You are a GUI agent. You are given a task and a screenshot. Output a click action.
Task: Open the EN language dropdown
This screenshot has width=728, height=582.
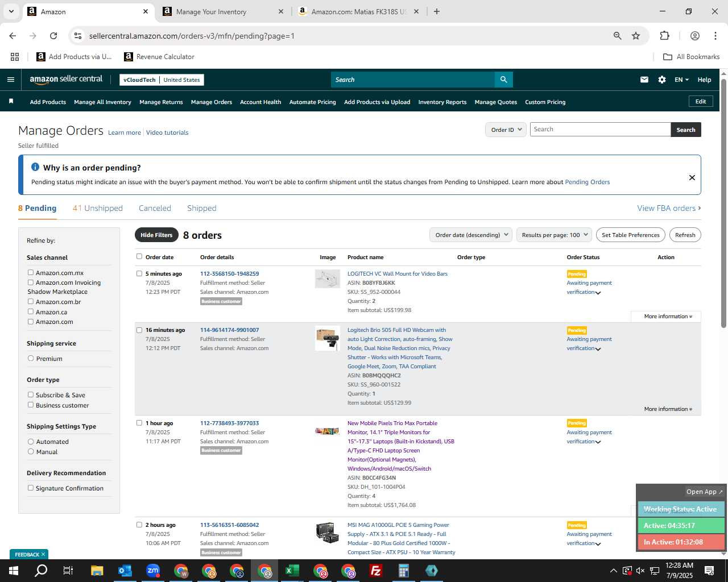click(x=681, y=80)
